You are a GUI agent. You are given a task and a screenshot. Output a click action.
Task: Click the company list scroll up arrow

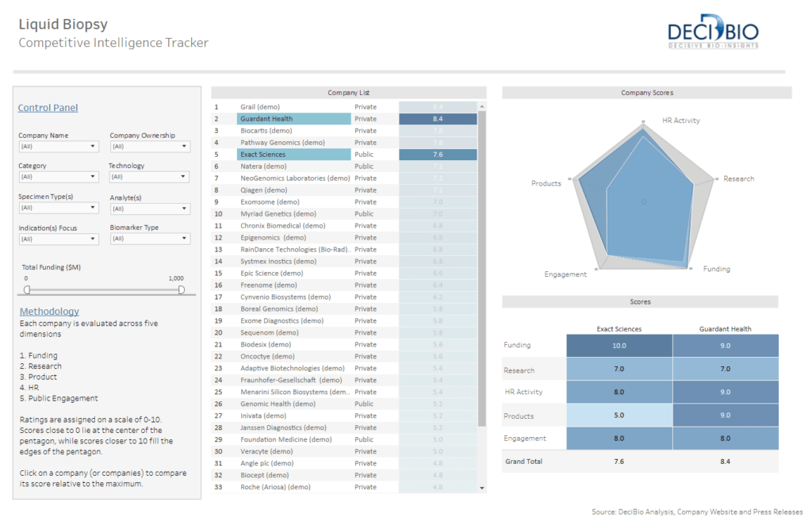(482, 106)
